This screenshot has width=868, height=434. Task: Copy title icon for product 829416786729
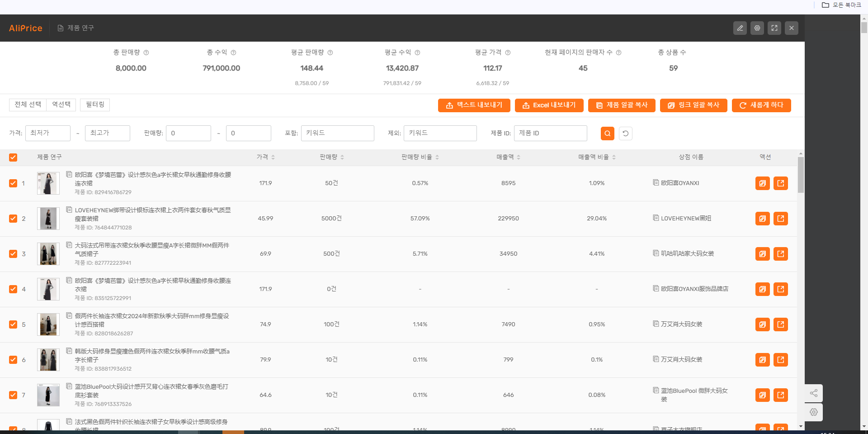tap(69, 174)
